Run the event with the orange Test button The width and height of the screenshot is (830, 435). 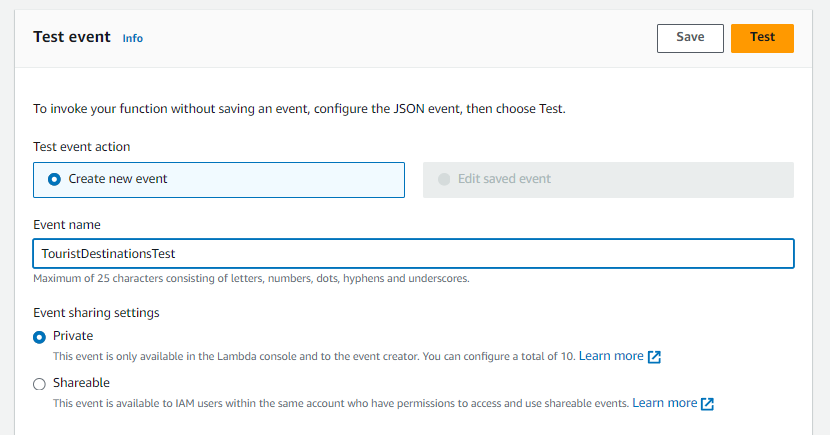(x=762, y=38)
